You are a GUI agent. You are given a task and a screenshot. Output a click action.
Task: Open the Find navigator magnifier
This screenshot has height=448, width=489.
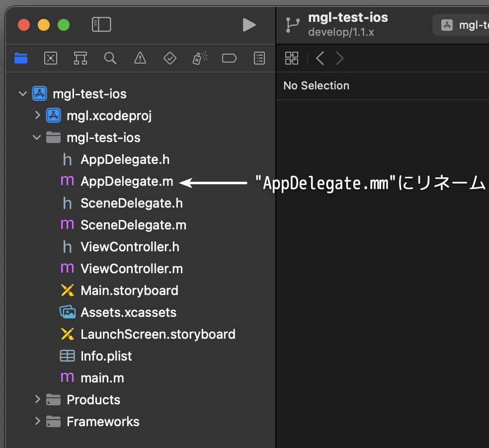[110, 58]
